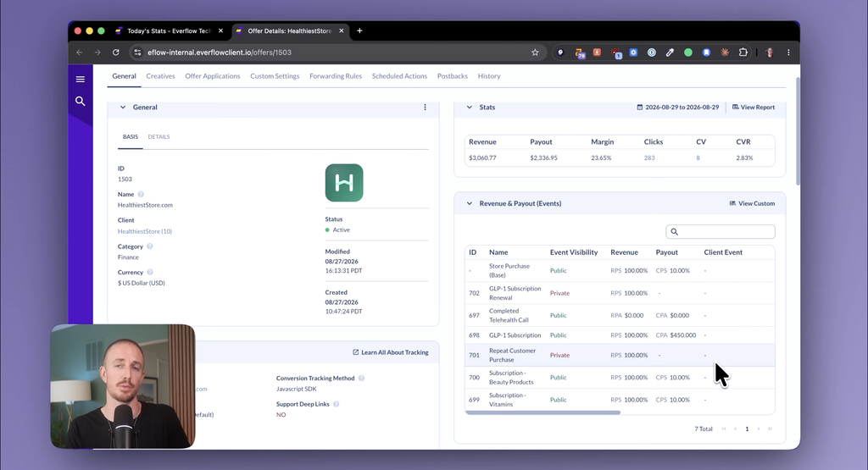Click the HealthiestStore green H logo
Image resolution: width=868 pixels, height=470 pixels.
[344, 183]
